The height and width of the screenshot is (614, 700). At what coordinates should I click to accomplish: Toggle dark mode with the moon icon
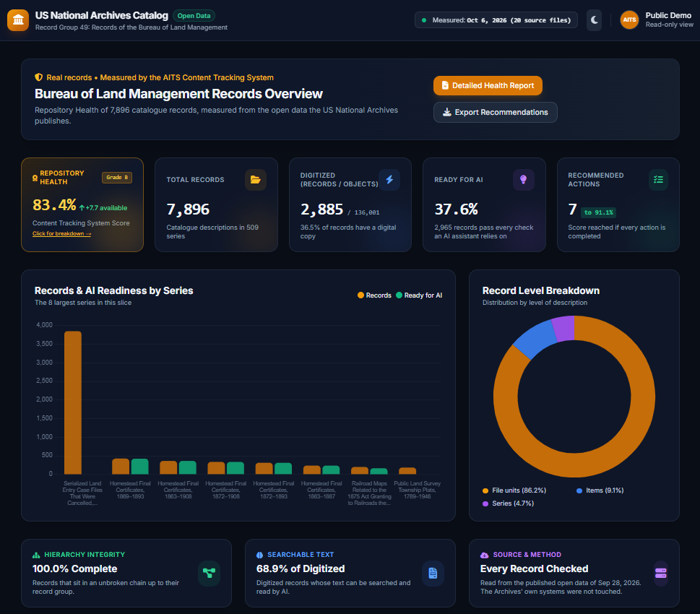click(595, 20)
